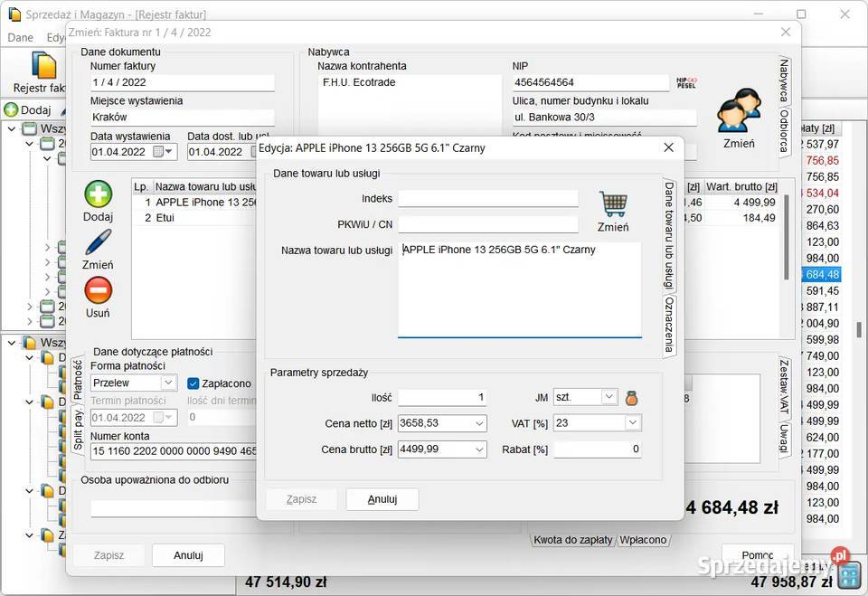
Task: Click the Pomoc button
Action: [757, 554]
